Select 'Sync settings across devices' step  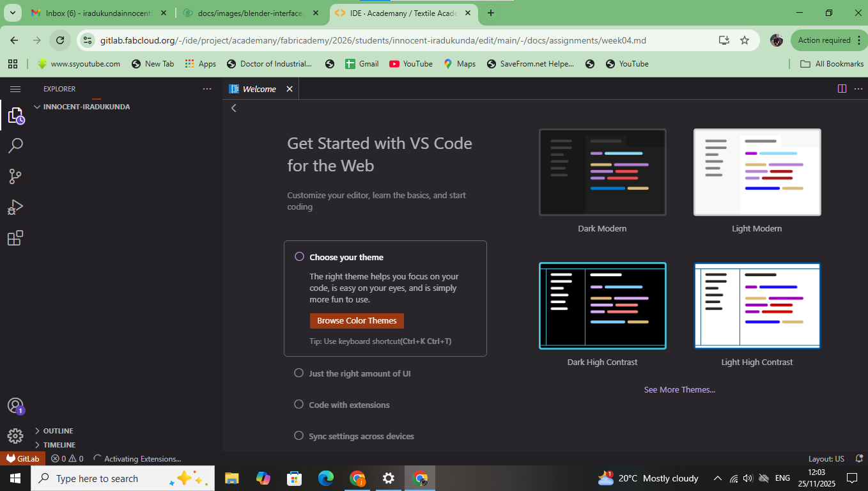[x=361, y=436]
